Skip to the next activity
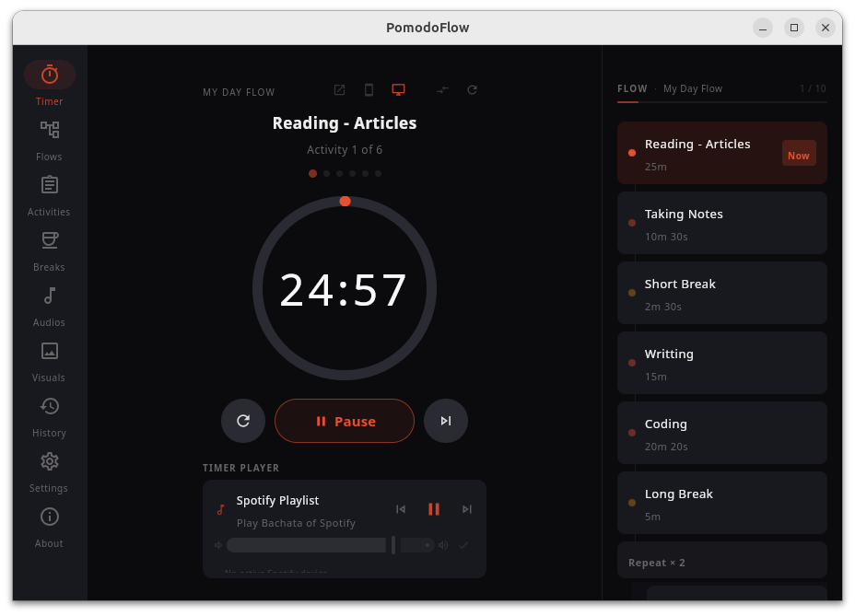 (446, 421)
